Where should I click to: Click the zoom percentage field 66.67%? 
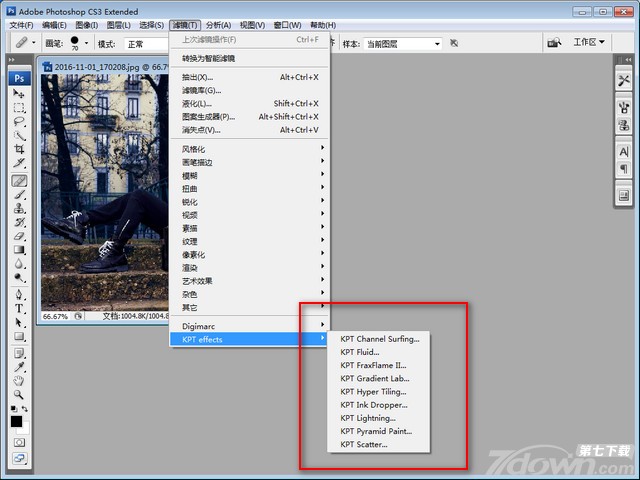coord(55,316)
